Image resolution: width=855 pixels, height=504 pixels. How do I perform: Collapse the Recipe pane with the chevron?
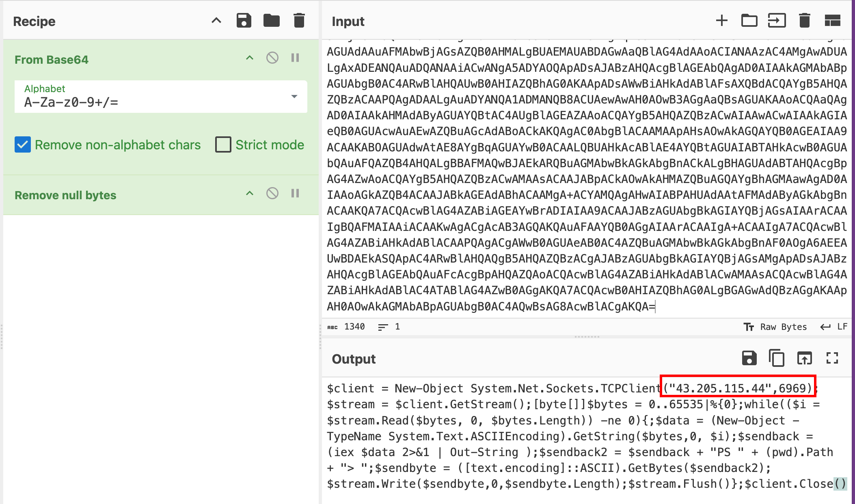[216, 21]
